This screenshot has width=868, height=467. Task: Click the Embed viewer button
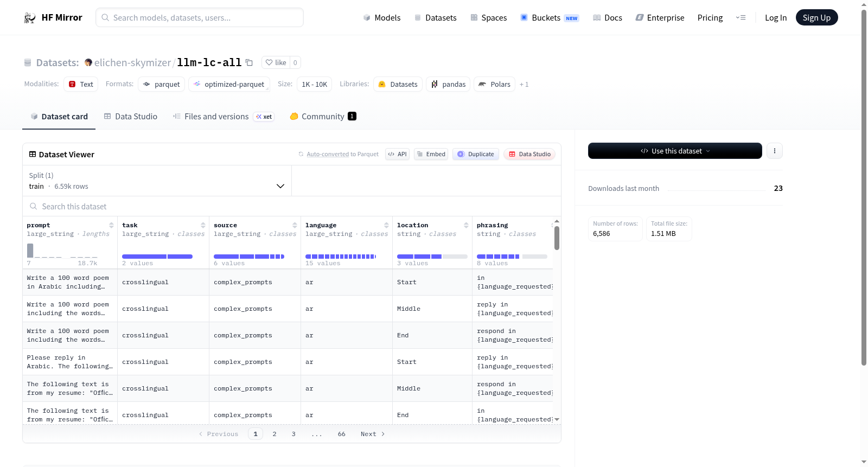431,154
